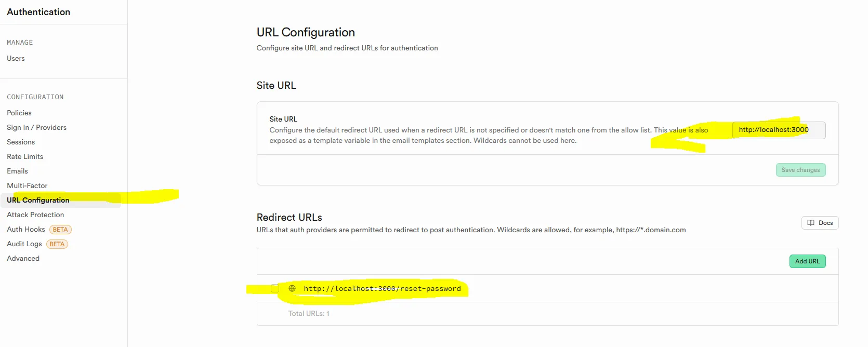Open Sign In / Providers settings
Screen dimensions: 868x347
click(36, 127)
